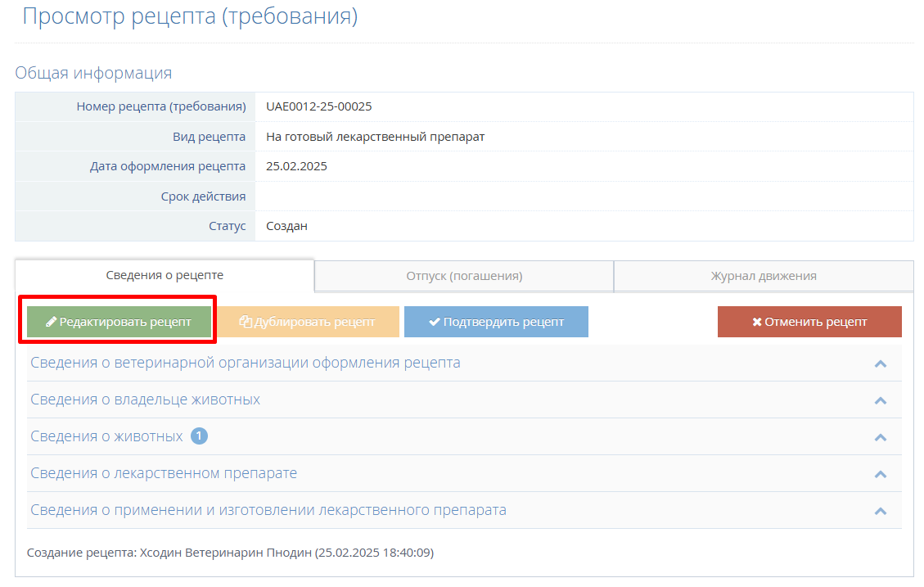Click the Сведения о животных heading text
The width and height of the screenshot is (924, 587).
[106, 436]
